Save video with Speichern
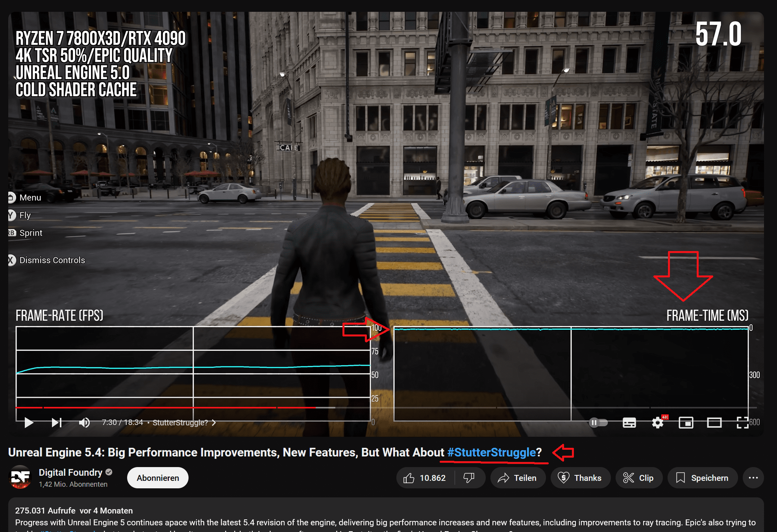This screenshot has width=777, height=532. [702, 478]
